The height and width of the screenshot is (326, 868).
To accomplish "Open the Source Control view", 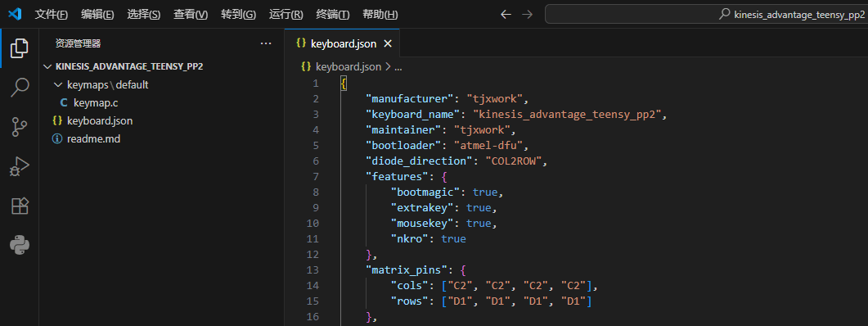I will point(20,128).
